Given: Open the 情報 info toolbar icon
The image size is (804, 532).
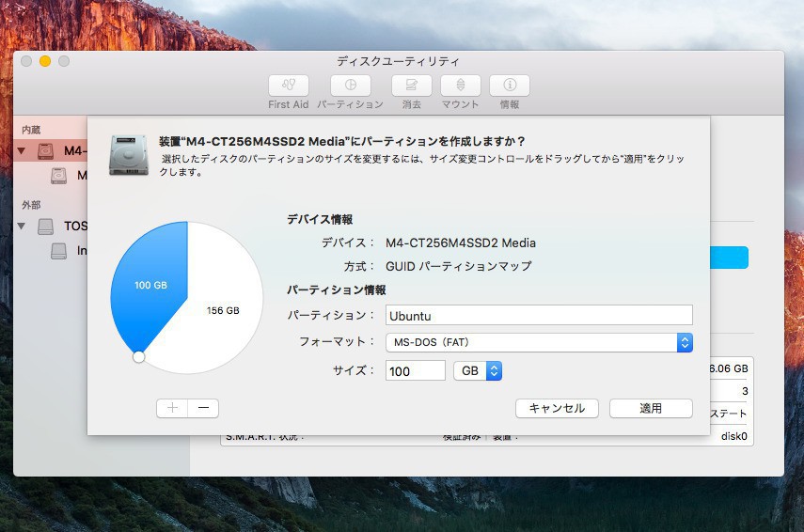Looking at the screenshot, I should (x=510, y=86).
